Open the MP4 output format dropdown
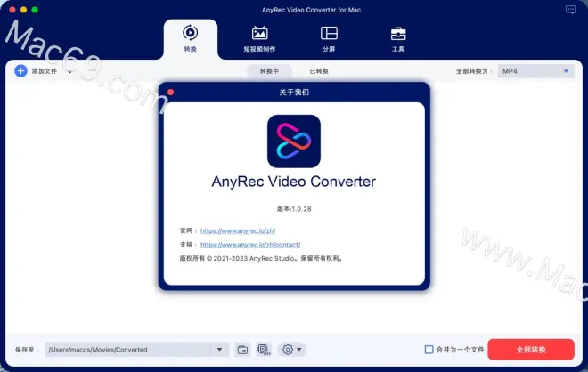Image resolution: width=588 pixels, height=372 pixels. point(535,71)
